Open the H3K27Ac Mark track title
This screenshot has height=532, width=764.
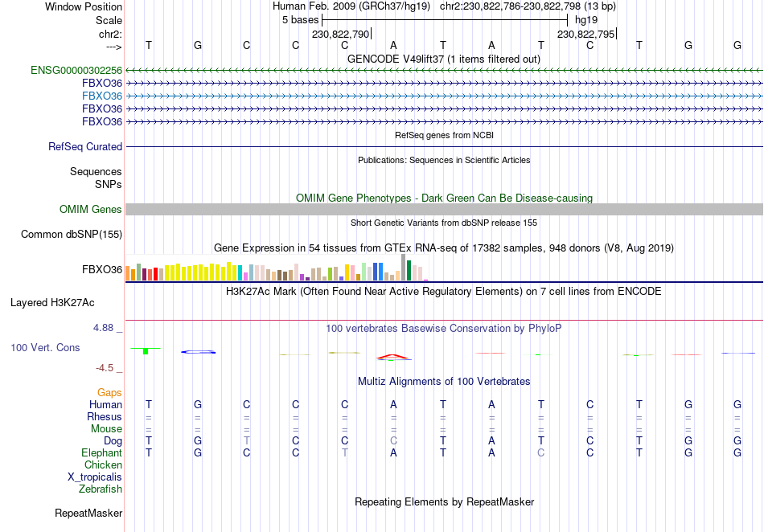444,292
